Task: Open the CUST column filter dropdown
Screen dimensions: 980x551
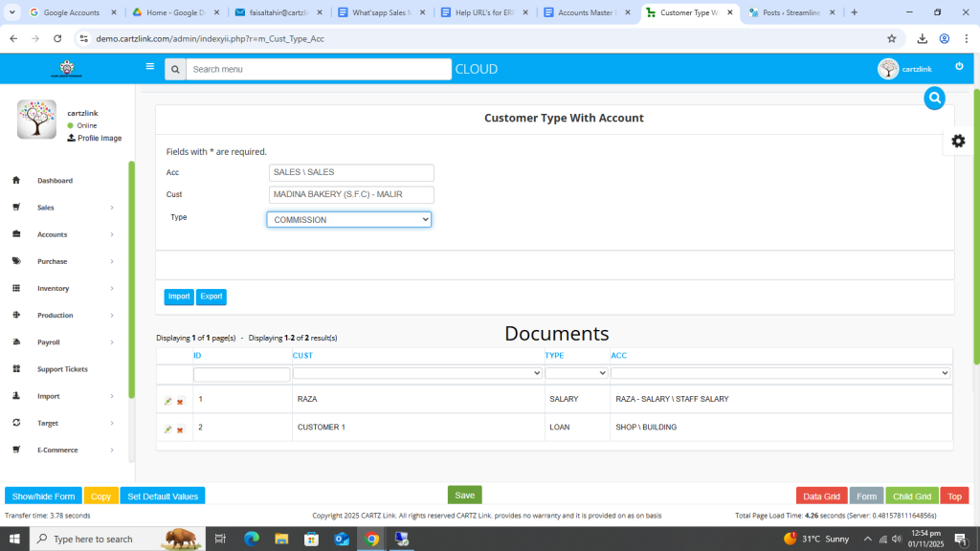Action: (417, 373)
